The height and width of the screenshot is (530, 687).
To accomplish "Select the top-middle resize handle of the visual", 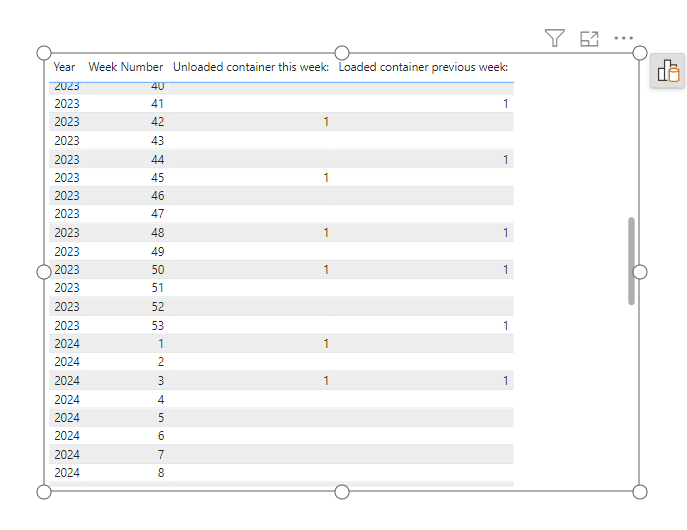I will click(342, 53).
